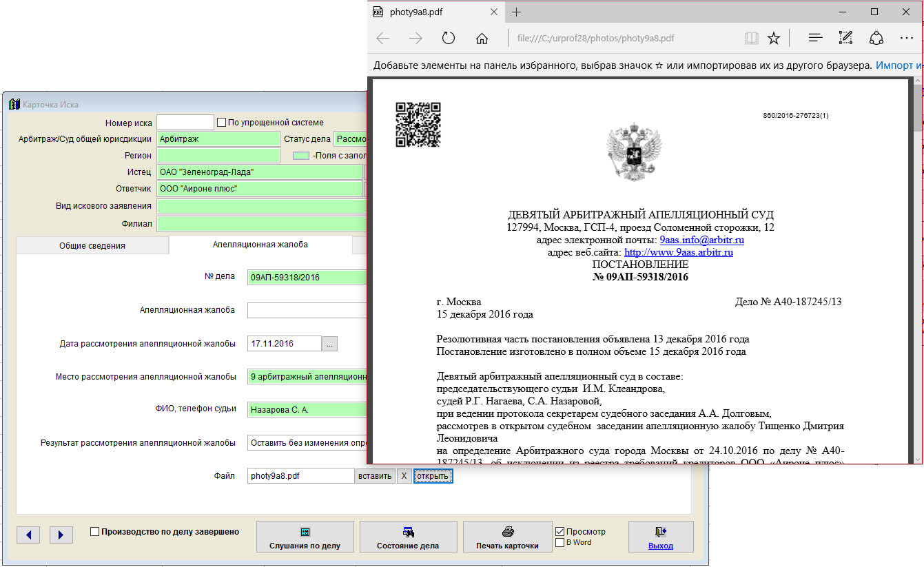The image size is (924, 567).
Task: Click the PDF vertical scrollbar thumb
Action: [x=917, y=107]
